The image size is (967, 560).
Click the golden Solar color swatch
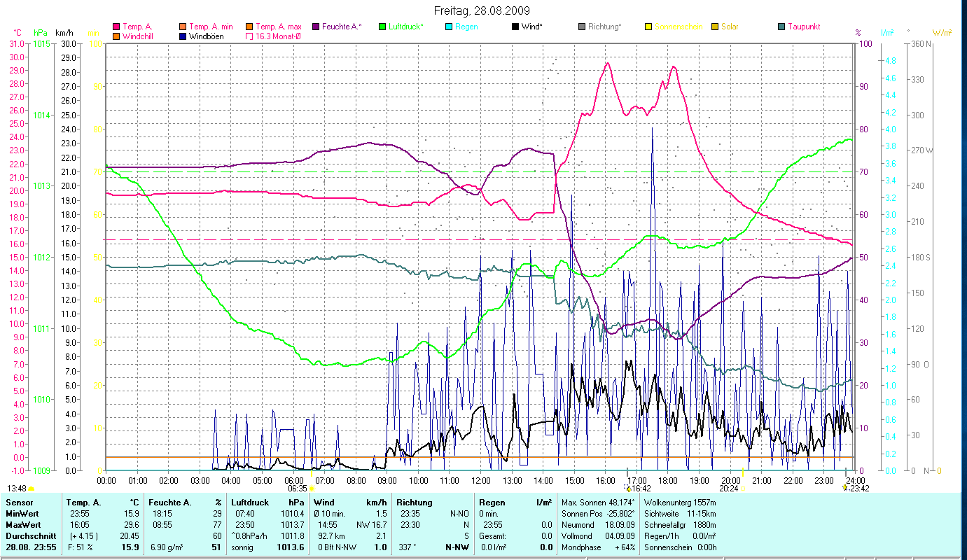coord(715,27)
